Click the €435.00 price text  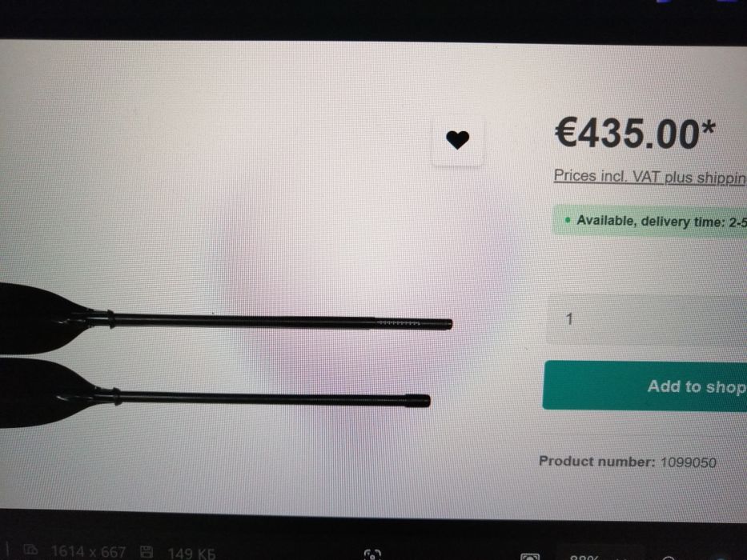pos(635,134)
